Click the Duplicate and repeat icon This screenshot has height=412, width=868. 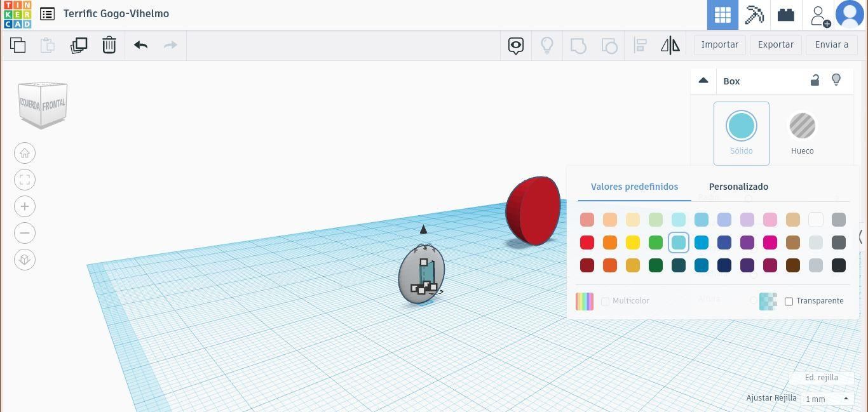pyautogui.click(x=79, y=45)
